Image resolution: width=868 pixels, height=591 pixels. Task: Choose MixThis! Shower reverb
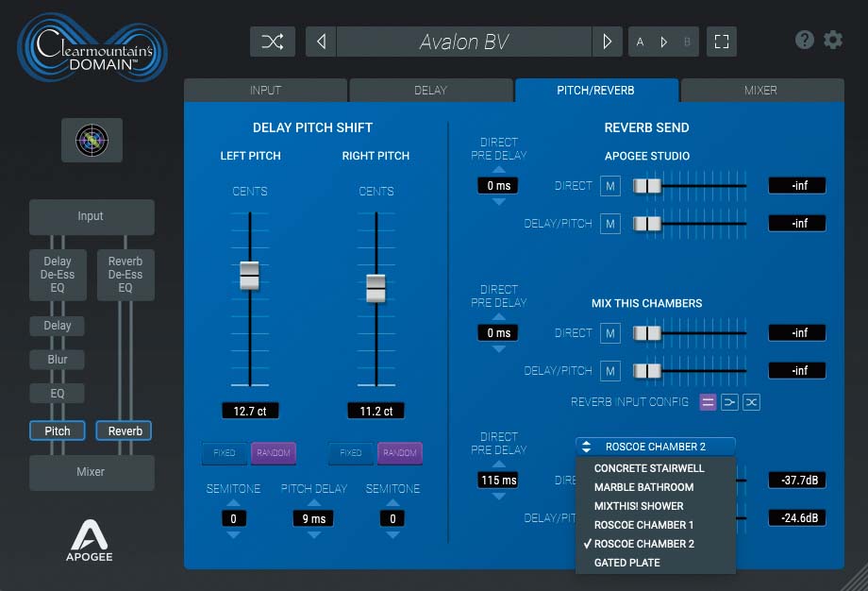(656, 506)
